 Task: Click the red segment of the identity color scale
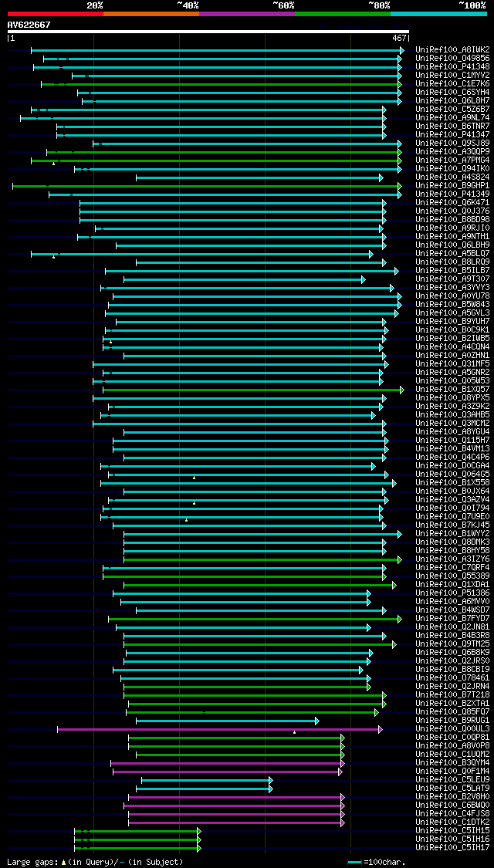(56, 13)
